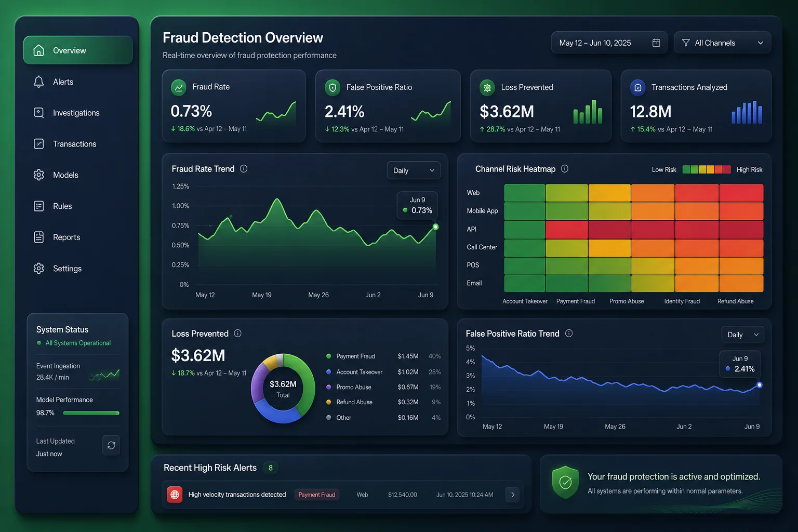Open the Daily dropdown in False Positive Ratio Trend

click(743, 335)
